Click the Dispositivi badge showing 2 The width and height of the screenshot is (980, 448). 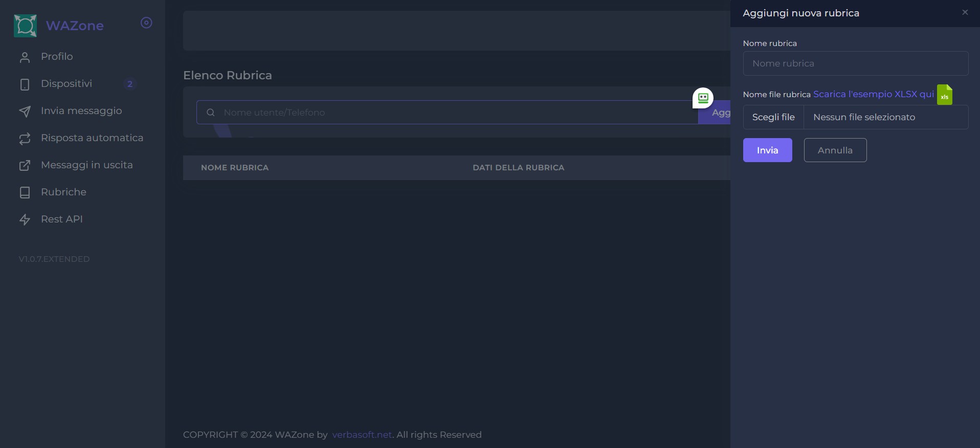point(130,84)
